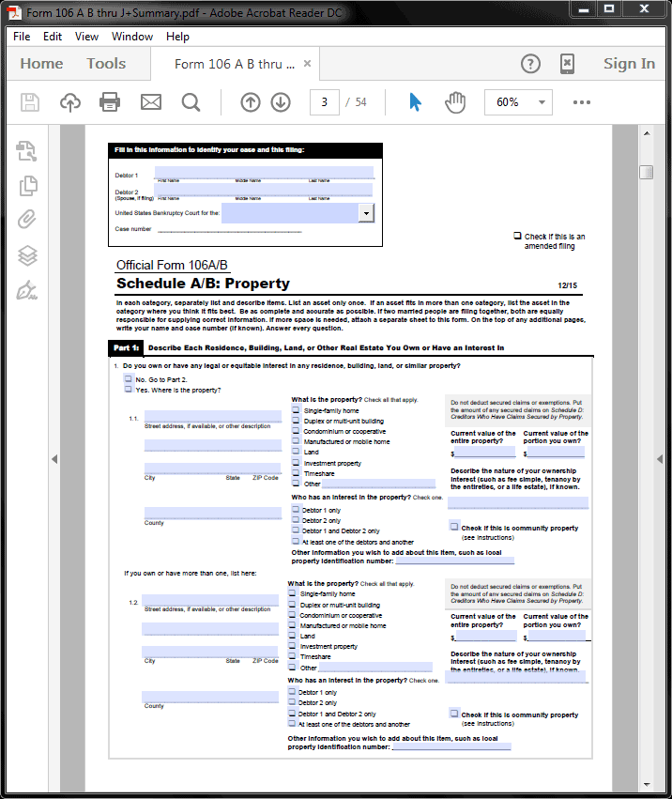The width and height of the screenshot is (672, 799).
Task: Open the Help question mark icon
Action: pyautogui.click(x=530, y=64)
